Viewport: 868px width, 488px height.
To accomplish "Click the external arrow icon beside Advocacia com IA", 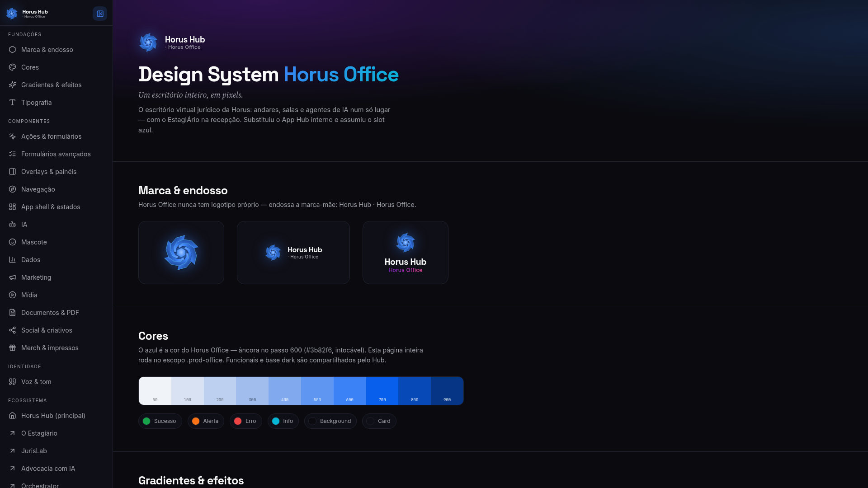I will coord(12,469).
